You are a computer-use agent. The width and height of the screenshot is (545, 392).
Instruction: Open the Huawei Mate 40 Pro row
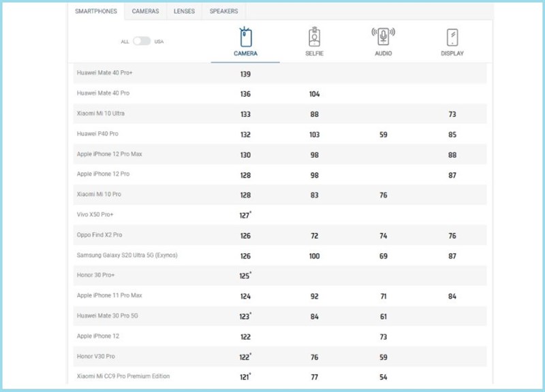(280, 93)
